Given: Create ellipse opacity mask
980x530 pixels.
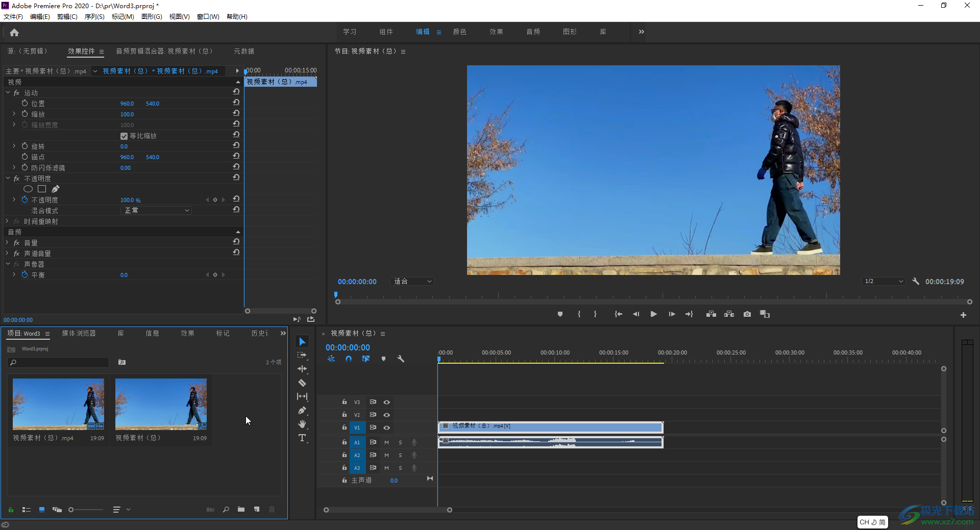Looking at the screenshot, I should point(28,189).
